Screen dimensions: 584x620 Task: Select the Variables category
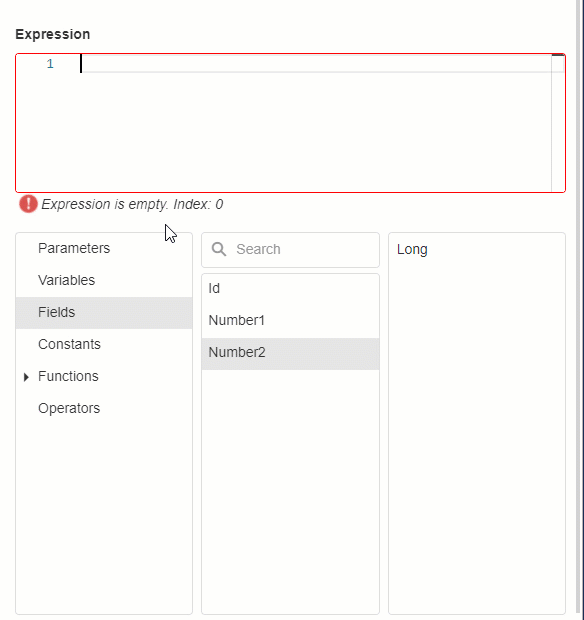click(x=104, y=280)
